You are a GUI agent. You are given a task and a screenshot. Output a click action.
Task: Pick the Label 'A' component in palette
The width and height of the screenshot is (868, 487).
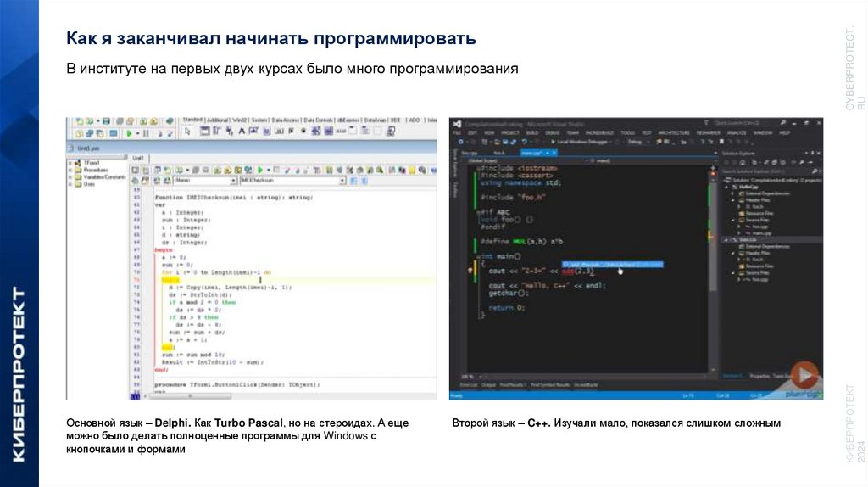[242, 132]
